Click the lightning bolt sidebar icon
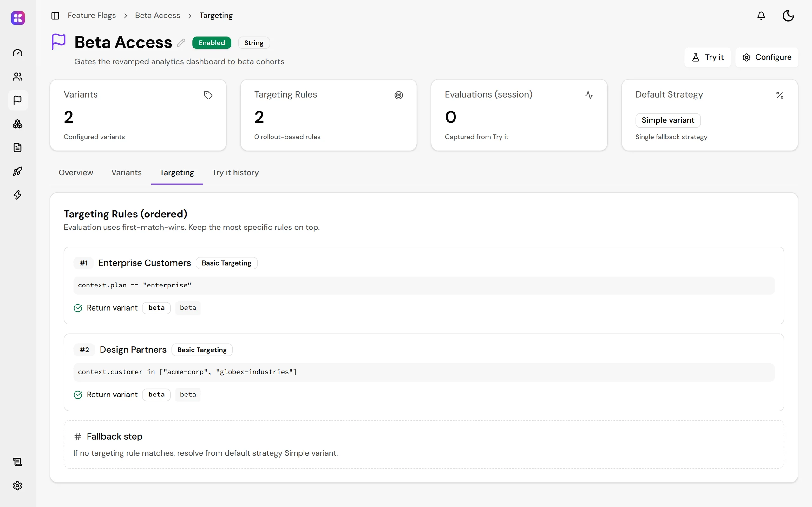 [17, 195]
